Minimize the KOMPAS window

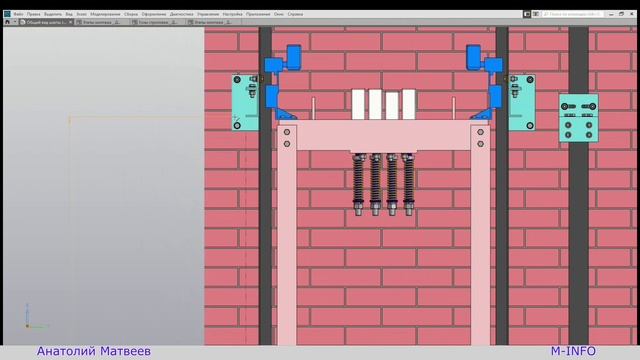pos(611,14)
